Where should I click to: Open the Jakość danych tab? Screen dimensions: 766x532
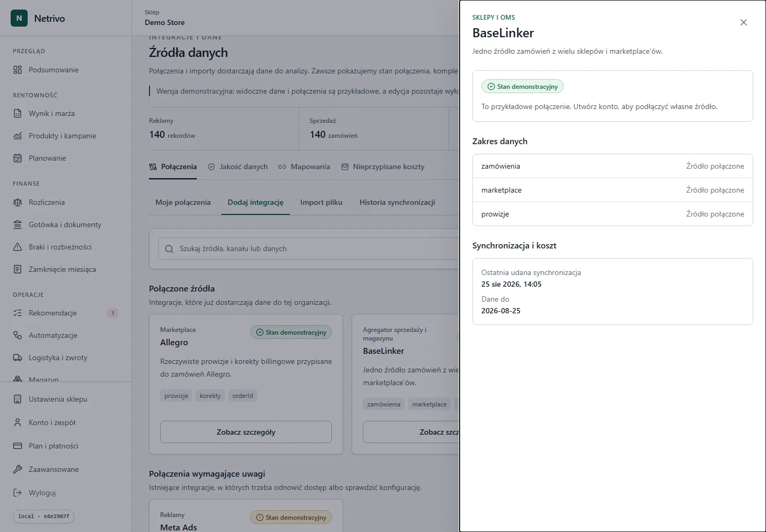pyautogui.click(x=238, y=167)
